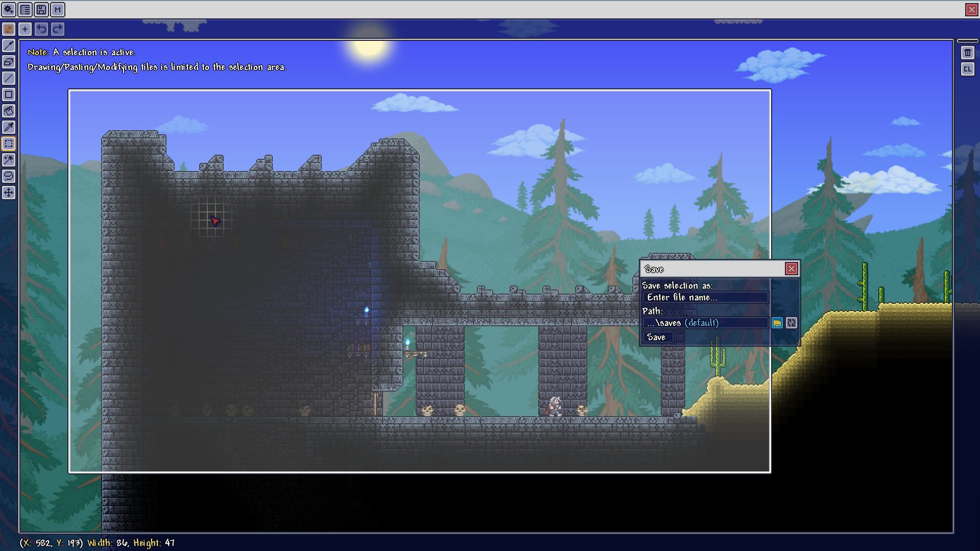Click the file name input field
The width and height of the screenshot is (980, 551).
[x=706, y=297]
